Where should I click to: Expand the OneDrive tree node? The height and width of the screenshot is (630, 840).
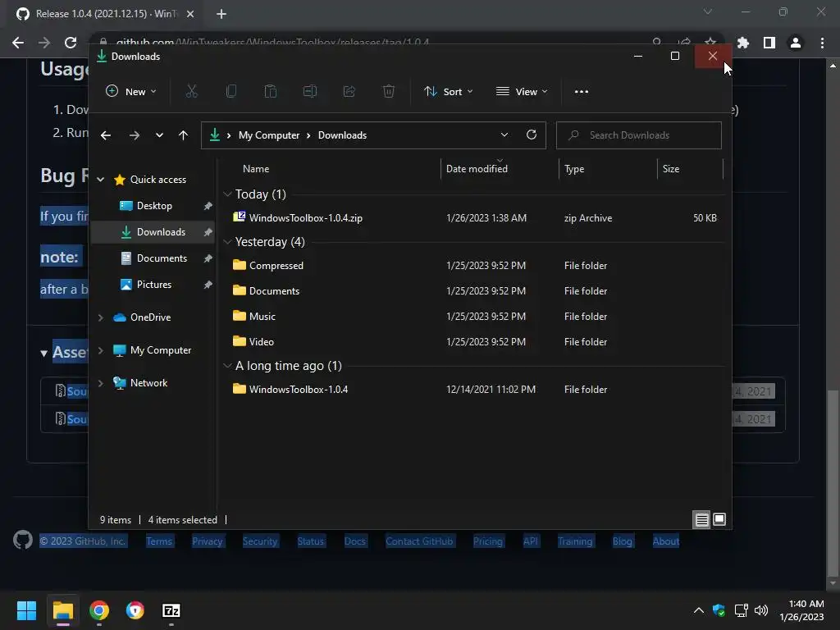(x=101, y=317)
